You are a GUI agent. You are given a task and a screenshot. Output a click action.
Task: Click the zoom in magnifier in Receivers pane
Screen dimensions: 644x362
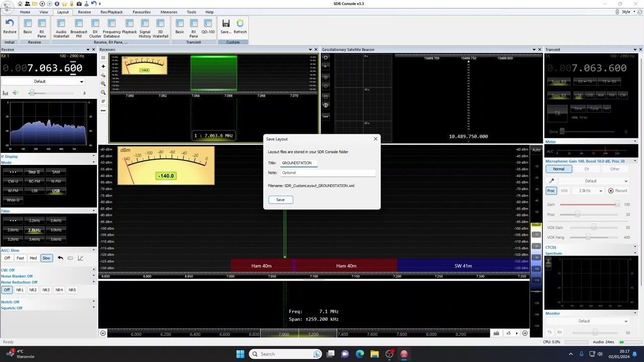[103, 83]
